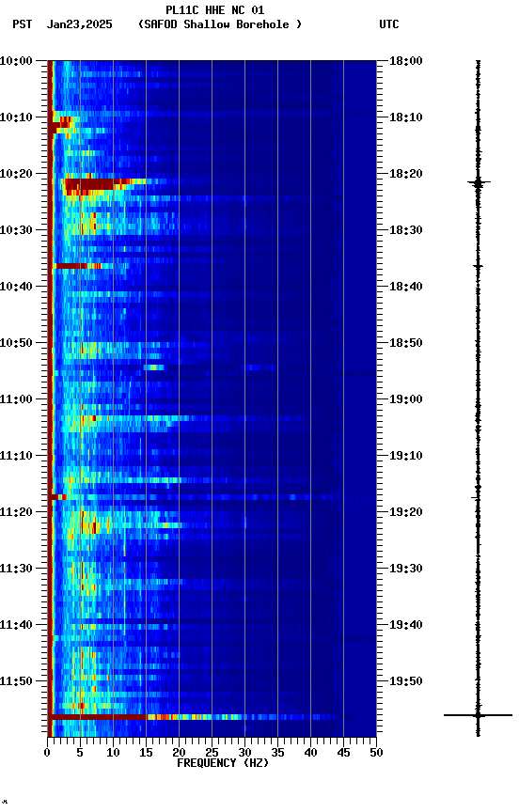Click the largest seismogram spike near 19:56
The image size is (519, 812).
pyautogui.click(x=478, y=715)
